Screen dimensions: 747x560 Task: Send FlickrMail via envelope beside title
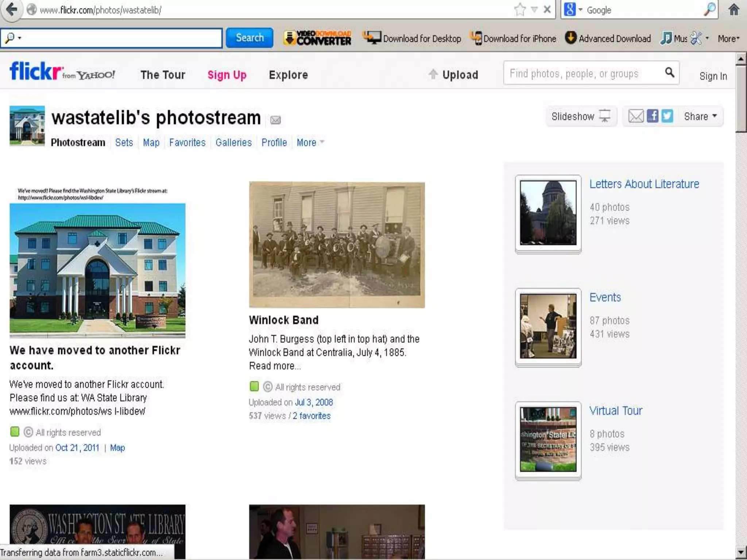click(275, 120)
